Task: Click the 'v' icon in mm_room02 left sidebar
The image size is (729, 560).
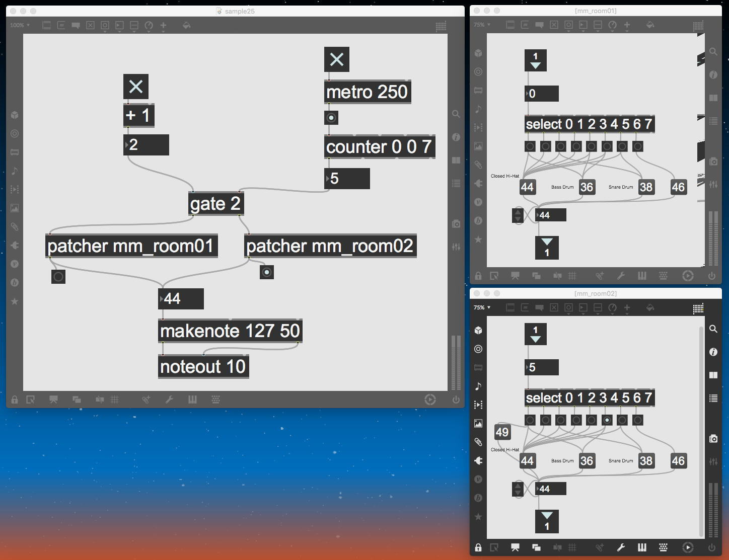Action: click(478, 479)
